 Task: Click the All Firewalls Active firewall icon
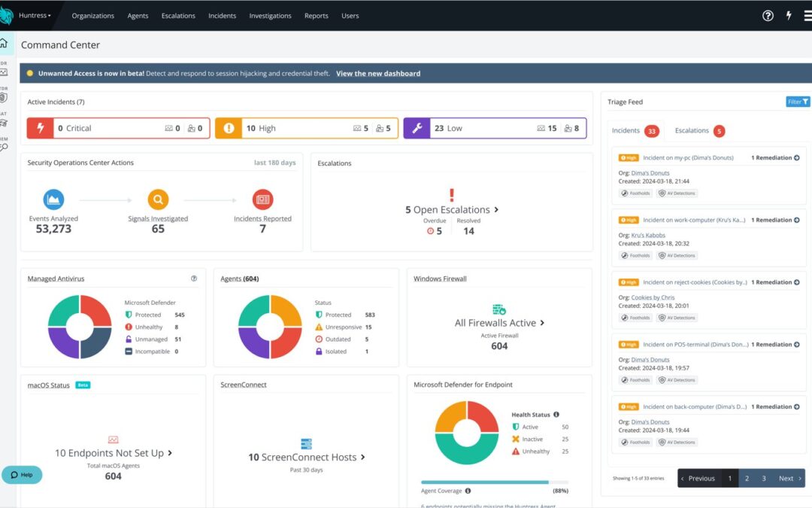[x=498, y=309]
